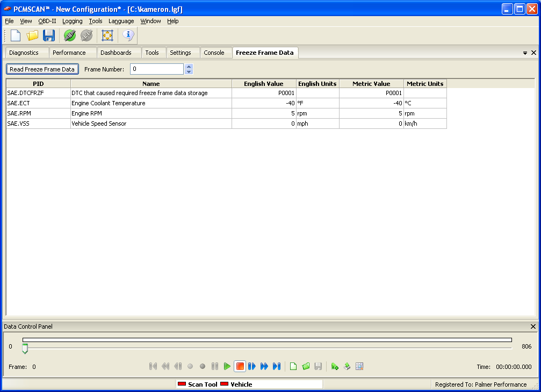Image resolution: width=541 pixels, height=392 pixels.
Task: Start log playback with green play button
Action: point(227,366)
